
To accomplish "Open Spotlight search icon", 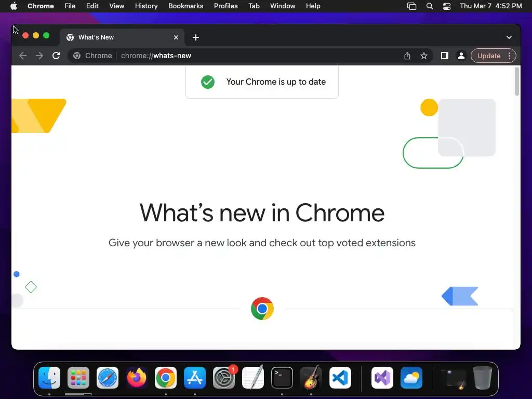I will click(x=430, y=6).
